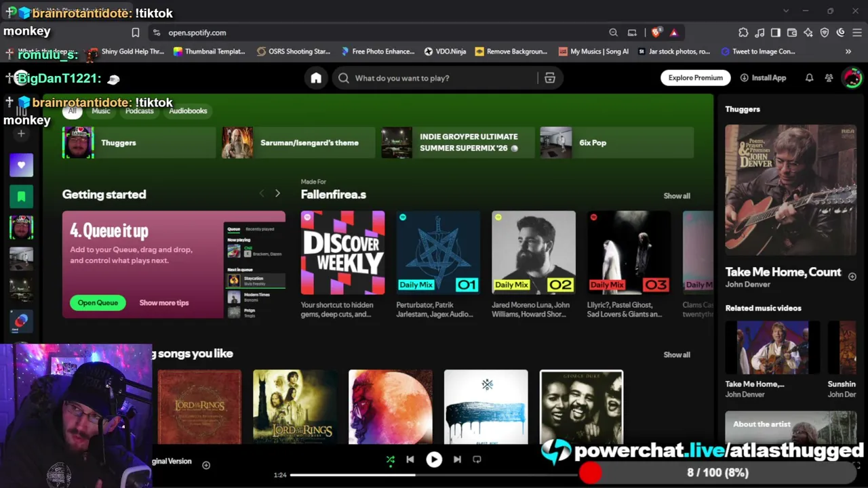
Task: Toggle the browser sidebar panel icon
Action: pos(776,33)
